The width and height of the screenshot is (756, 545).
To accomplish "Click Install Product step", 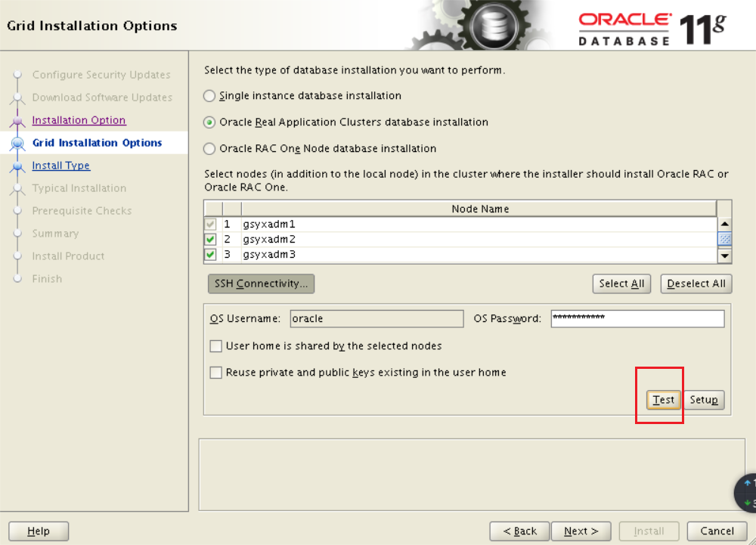I will coord(69,256).
